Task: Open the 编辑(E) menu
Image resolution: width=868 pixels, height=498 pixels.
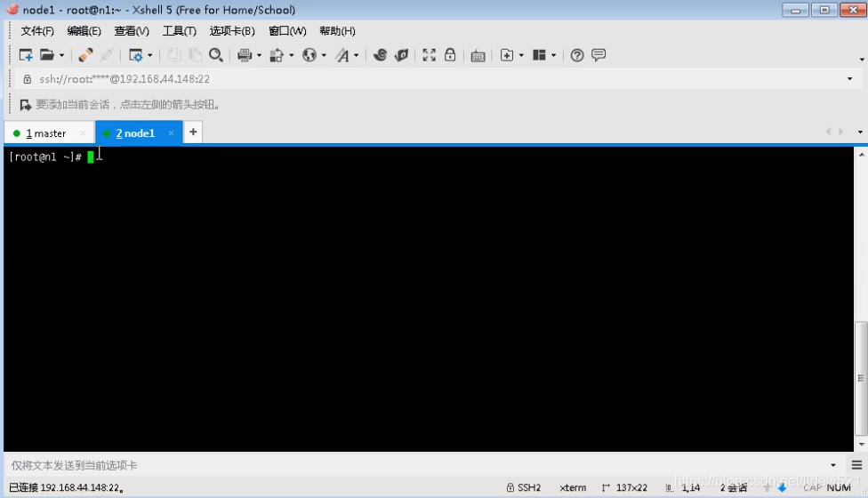Action: (84, 31)
